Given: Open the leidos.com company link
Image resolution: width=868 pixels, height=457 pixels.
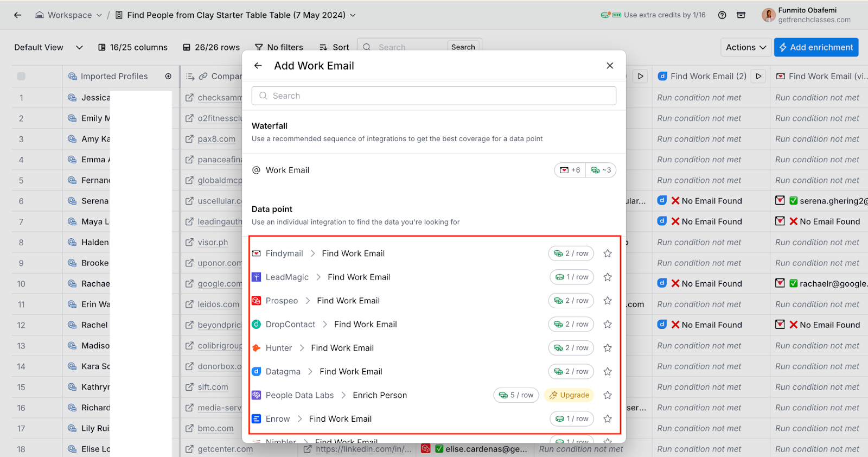Looking at the screenshot, I should tap(218, 304).
